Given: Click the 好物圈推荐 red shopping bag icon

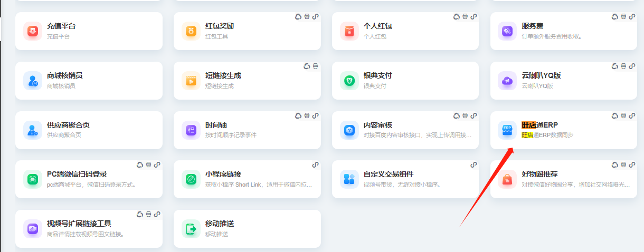Looking at the screenshot, I should click(x=507, y=179).
